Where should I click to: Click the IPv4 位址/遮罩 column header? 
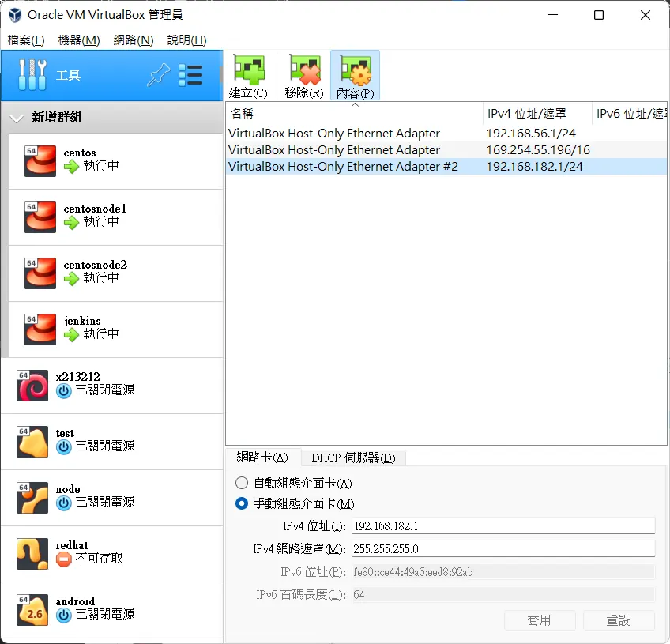[537, 113]
